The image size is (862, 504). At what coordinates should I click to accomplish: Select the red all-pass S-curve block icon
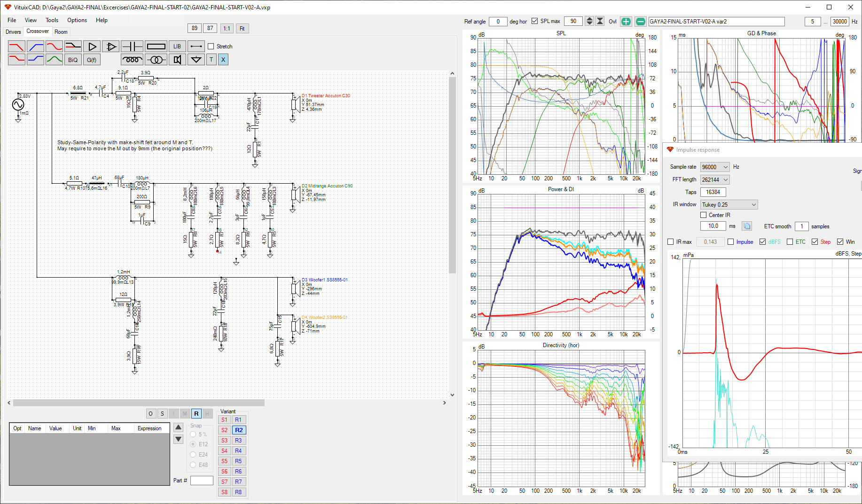(x=54, y=47)
